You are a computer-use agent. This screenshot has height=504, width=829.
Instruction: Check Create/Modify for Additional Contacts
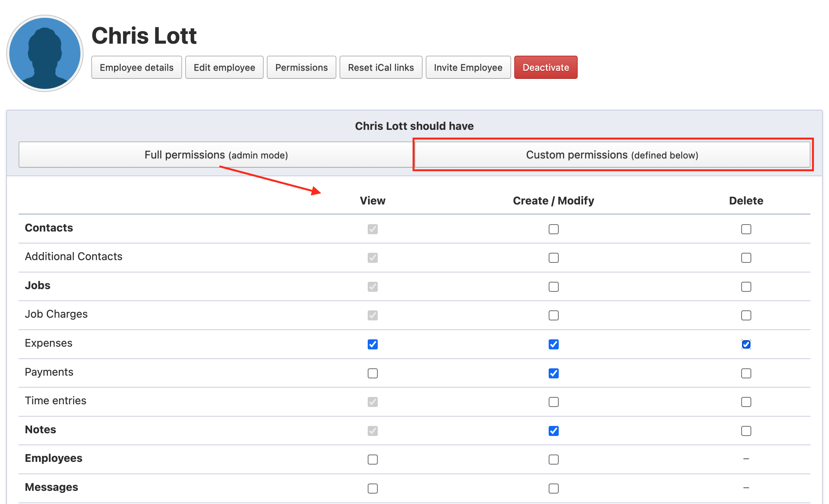pos(553,258)
